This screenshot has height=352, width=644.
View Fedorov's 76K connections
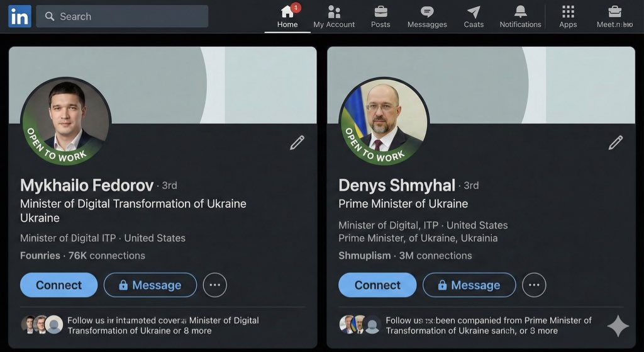(106, 256)
